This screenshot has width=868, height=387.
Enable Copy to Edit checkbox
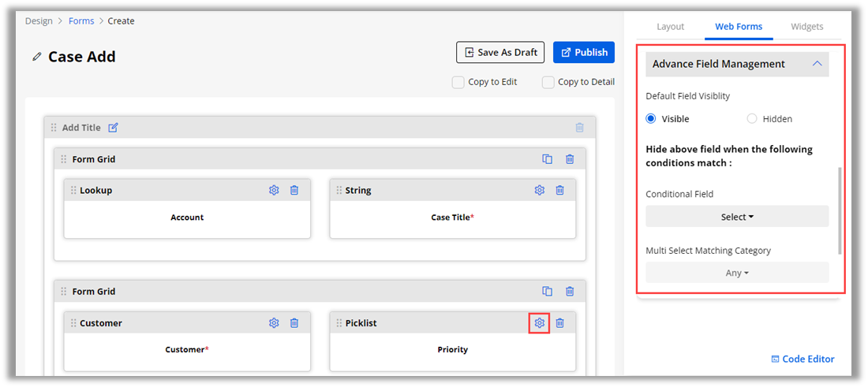tap(458, 82)
